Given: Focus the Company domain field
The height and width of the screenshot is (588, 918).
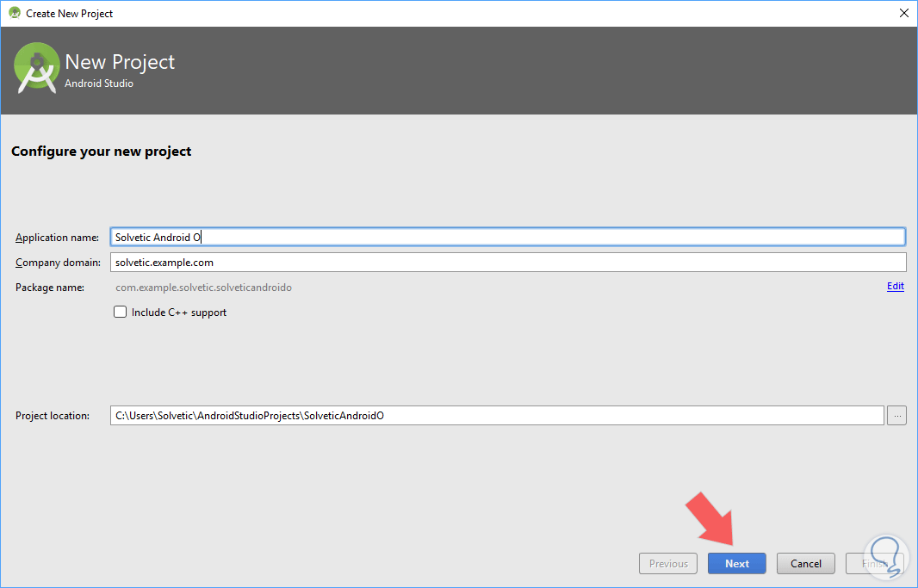Looking at the screenshot, I should pos(507,262).
